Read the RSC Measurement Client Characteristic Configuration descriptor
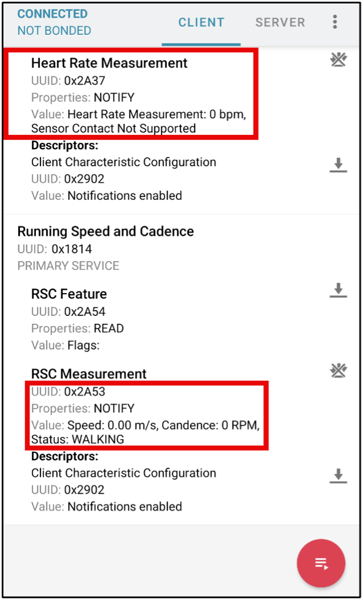The height and width of the screenshot is (602, 364). click(x=338, y=476)
